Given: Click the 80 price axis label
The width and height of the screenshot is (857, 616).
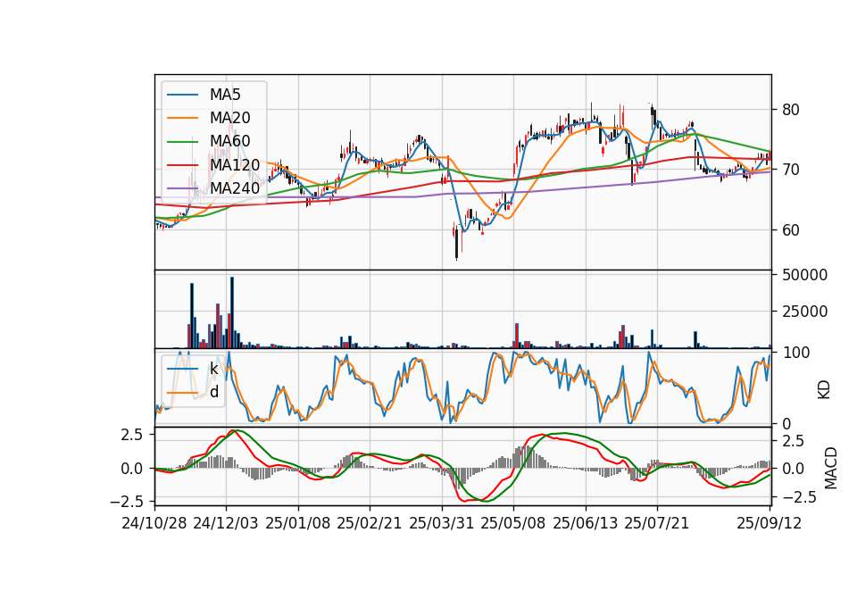Looking at the screenshot, I should 790,109.
